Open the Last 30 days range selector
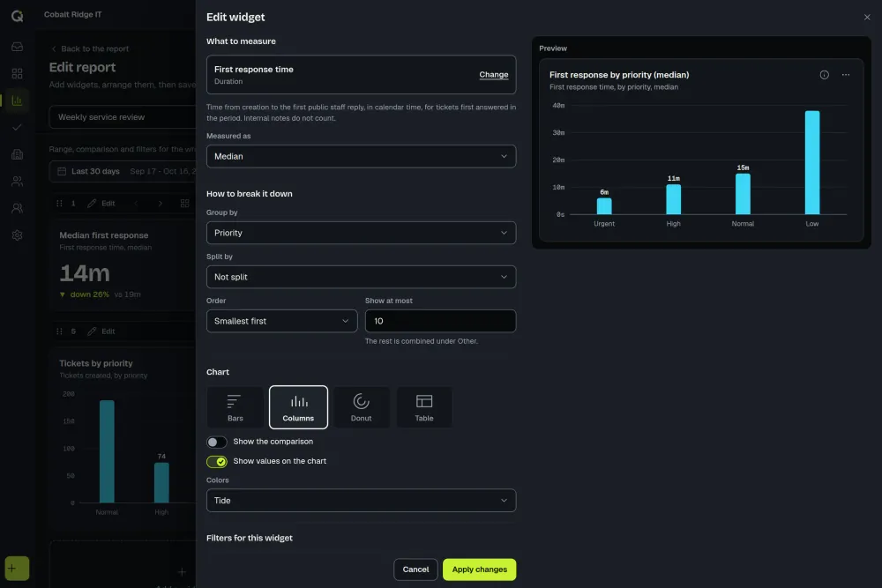Screen dimensions: 882x588 click(123, 171)
